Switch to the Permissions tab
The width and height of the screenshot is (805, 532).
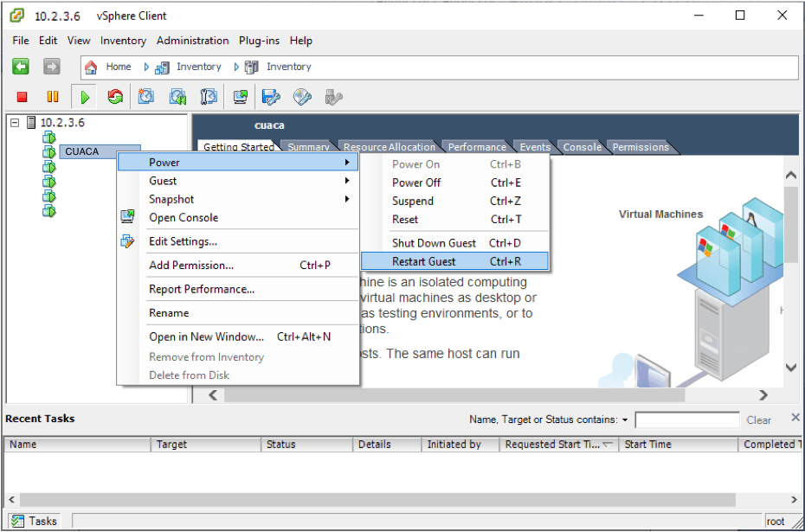click(x=641, y=147)
